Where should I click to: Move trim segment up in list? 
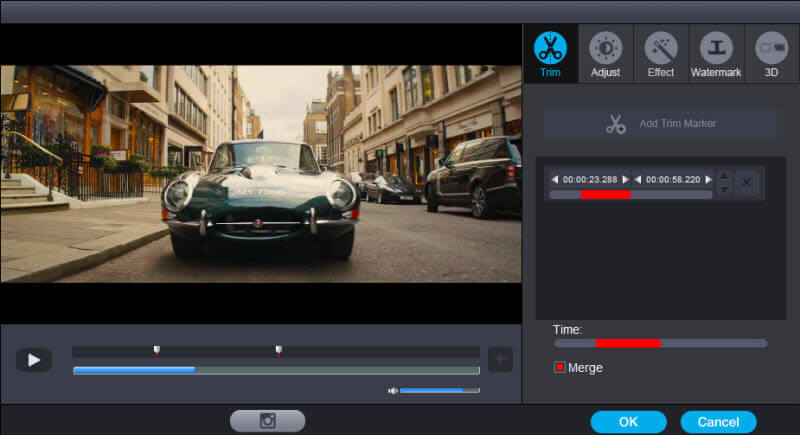point(723,176)
